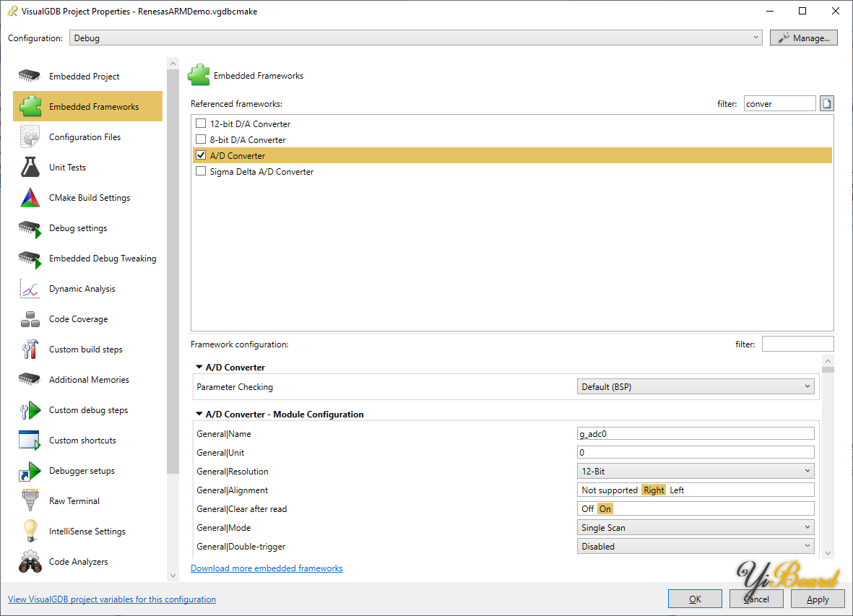This screenshot has width=853, height=616.
Task: Collapse the A/D Converter - Module Configuration section
Action: tap(199, 415)
